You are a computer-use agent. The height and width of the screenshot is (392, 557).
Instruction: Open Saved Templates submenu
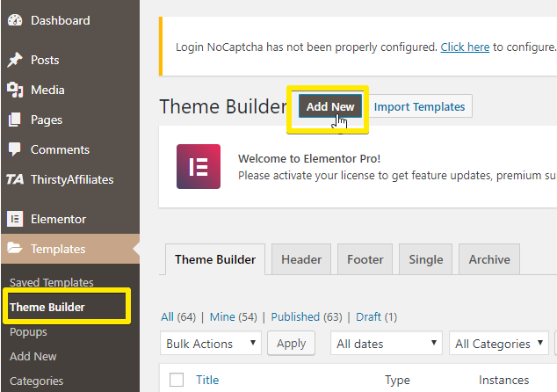point(52,282)
